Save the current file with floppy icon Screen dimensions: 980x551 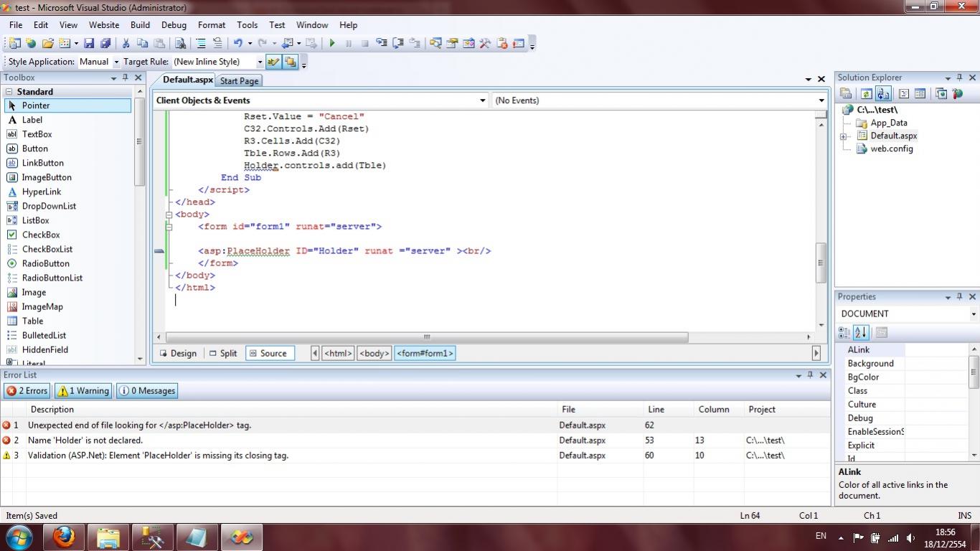pos(89,43)
